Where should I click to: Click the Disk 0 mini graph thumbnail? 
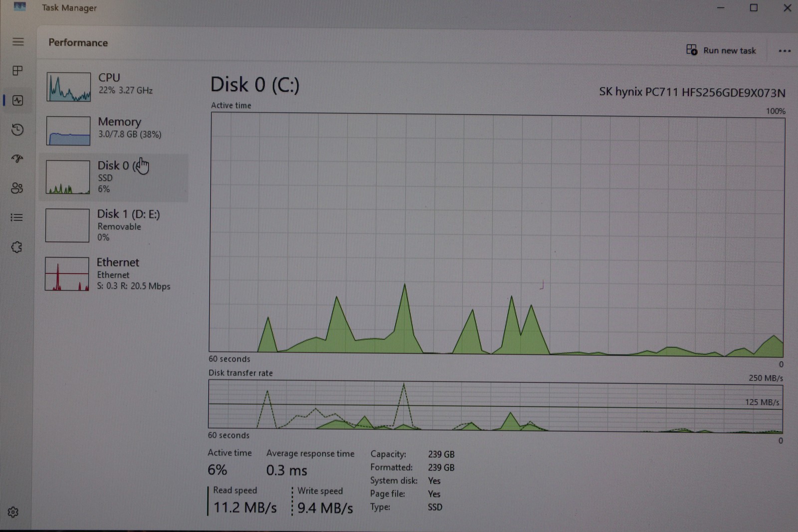pos(68,177)
